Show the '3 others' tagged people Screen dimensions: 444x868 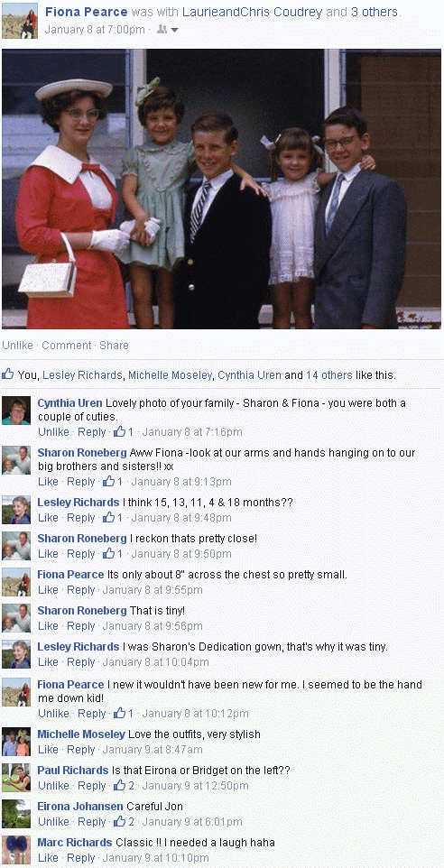[373, 12]
